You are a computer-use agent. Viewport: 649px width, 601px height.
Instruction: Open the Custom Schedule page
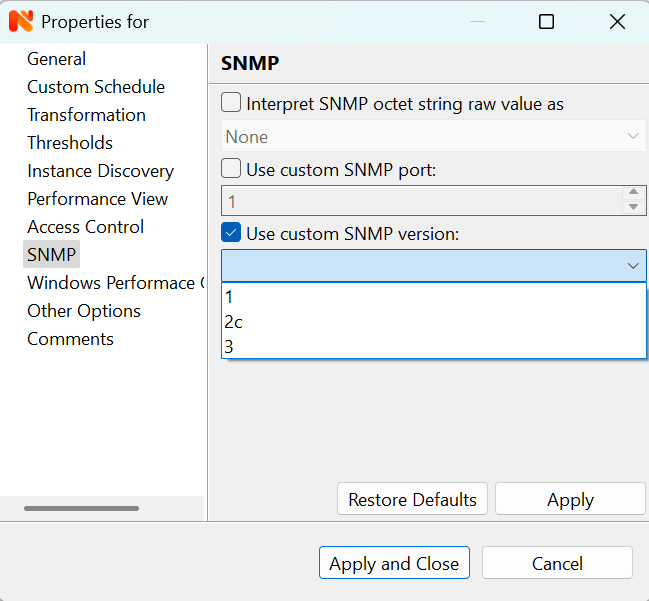point(96,87)
